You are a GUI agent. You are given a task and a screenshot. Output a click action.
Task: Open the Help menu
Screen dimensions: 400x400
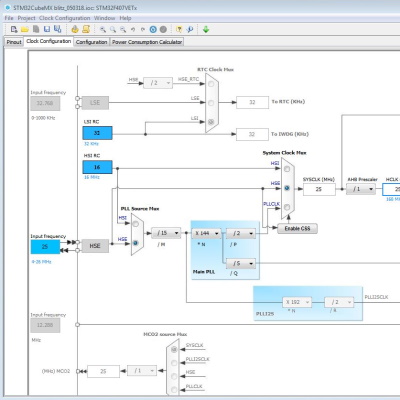tap(125, 18)
